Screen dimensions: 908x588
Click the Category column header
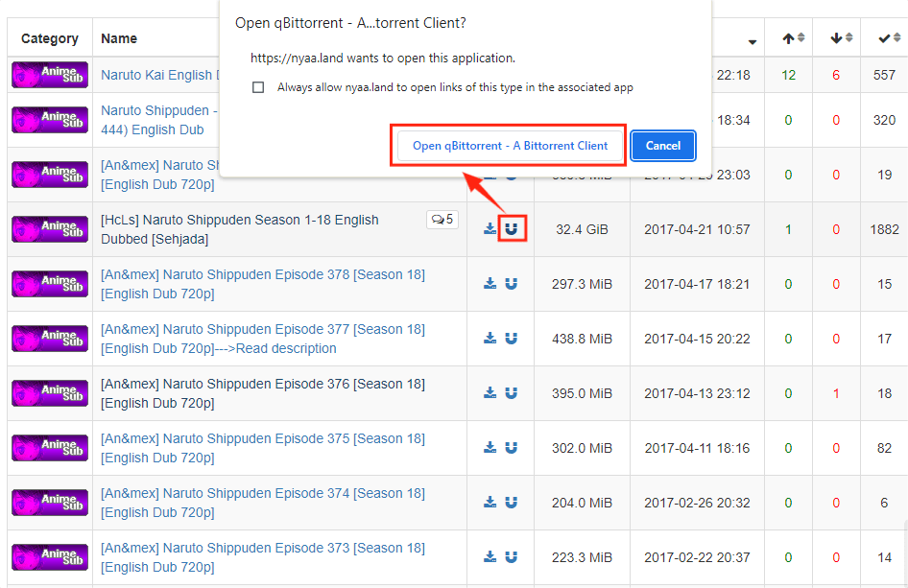point(50,38)
